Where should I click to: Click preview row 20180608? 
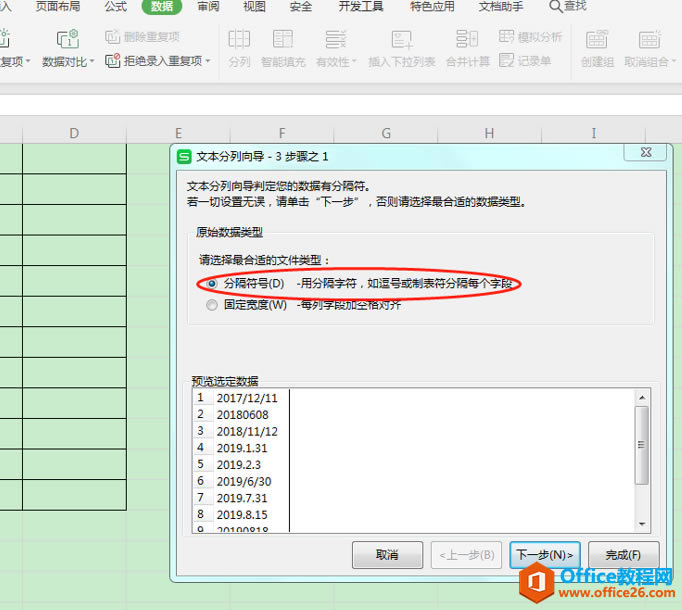pyautogui.click(x=242, y=415)
